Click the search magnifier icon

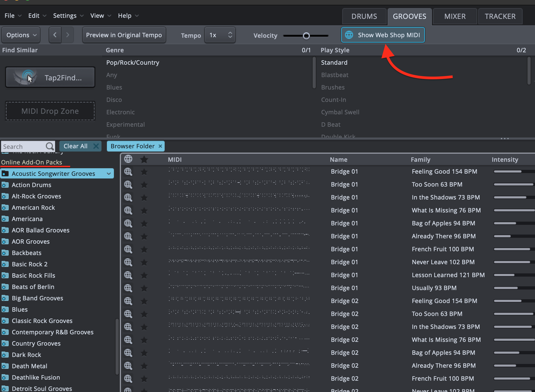coord(50,146)
